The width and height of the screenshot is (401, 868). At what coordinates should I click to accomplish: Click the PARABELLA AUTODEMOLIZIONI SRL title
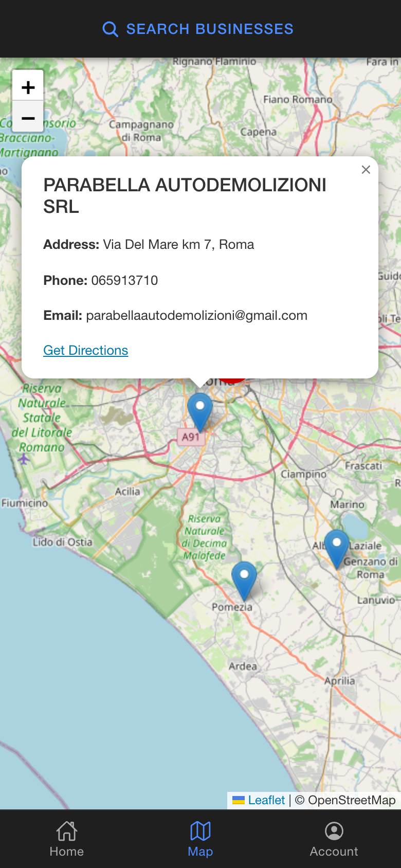185,195
